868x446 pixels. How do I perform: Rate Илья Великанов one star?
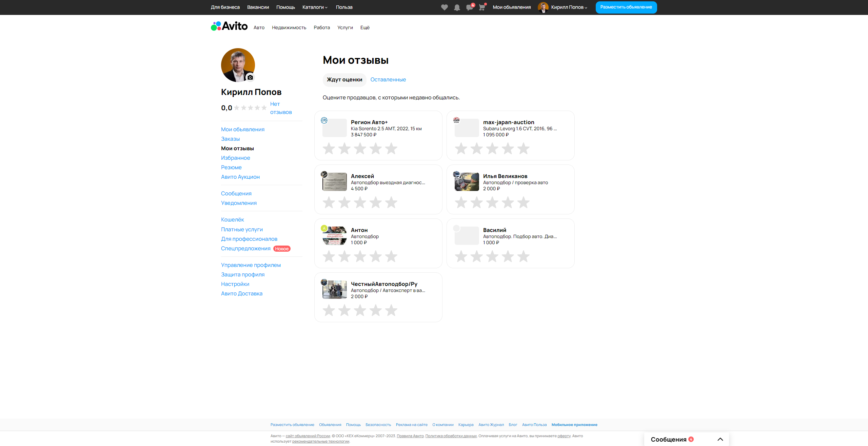(461, 202)
